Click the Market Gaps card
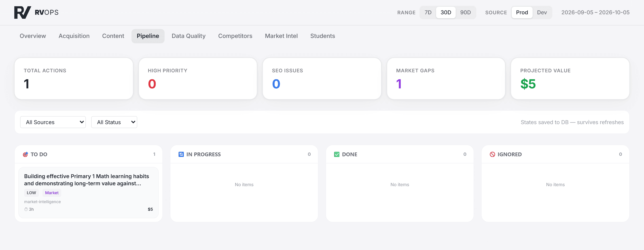Image resolution: width=644 pixels, height=250 pixels. coord(446,79)
